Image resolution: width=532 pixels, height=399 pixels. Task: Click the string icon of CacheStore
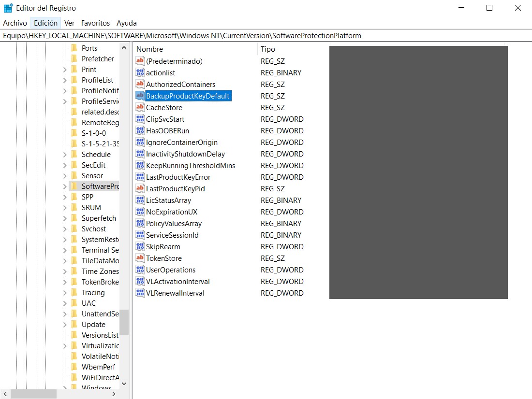[x=140, y=107]
